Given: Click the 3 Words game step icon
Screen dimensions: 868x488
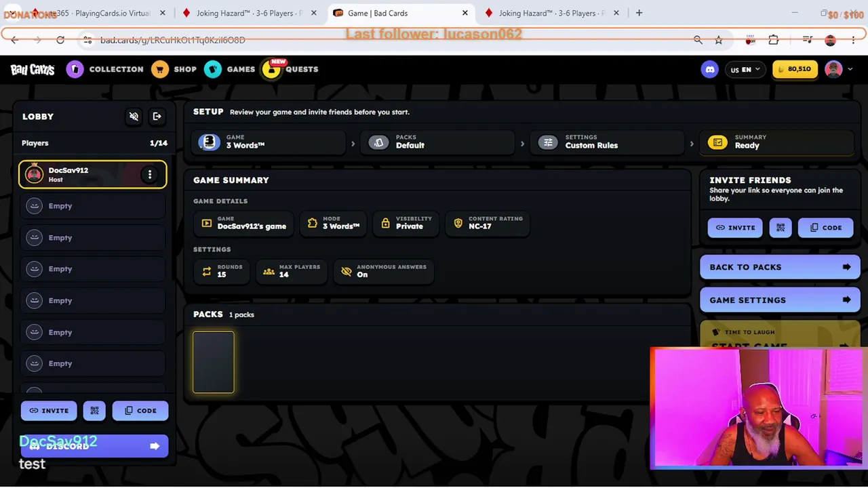Looking at the screenshot, I should tap(209, 142).
